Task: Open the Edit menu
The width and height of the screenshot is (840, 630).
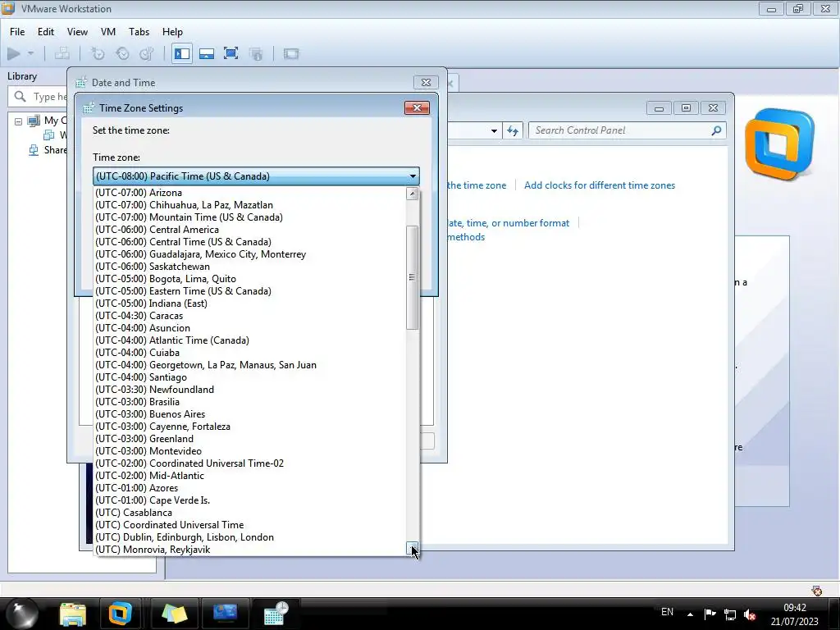Action: pos(46,32)
